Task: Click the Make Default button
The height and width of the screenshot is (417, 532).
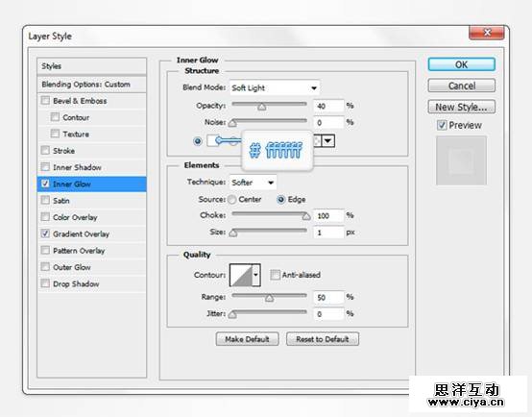Action: tap(248, 339)
